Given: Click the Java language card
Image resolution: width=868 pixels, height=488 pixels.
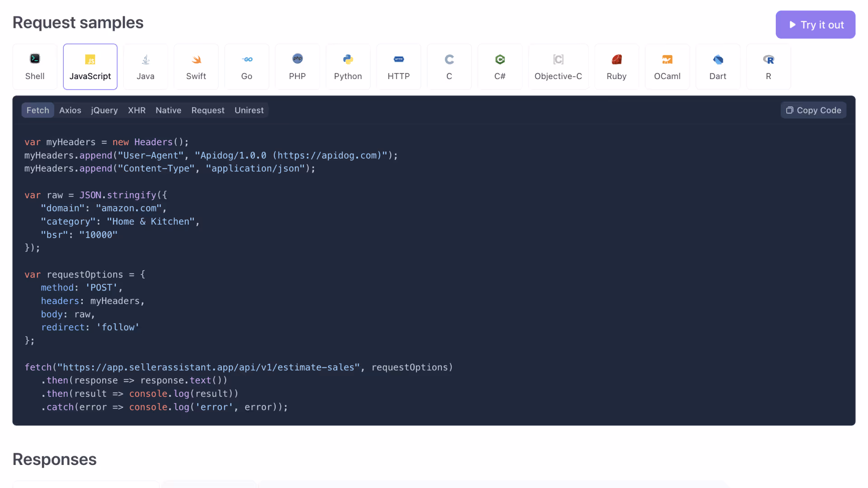Looking at the screenshot, I should pyautogui.click(x=145, y=66).
